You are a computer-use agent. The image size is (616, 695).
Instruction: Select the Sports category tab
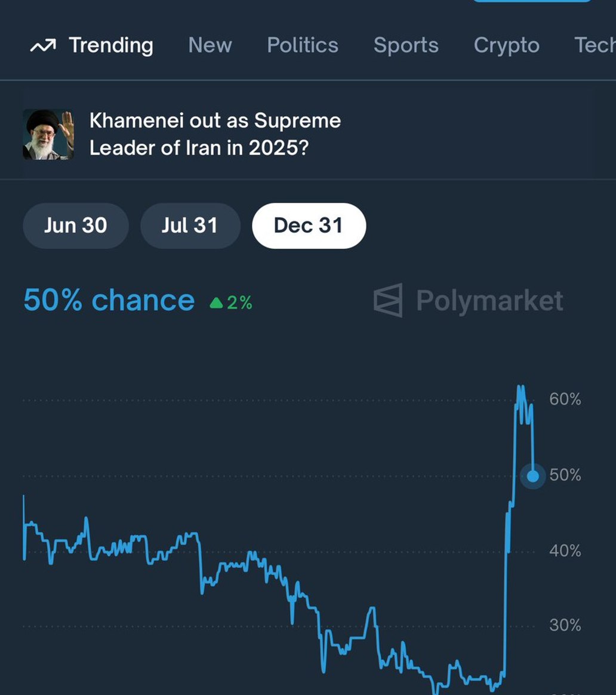(x=406, y=45)
